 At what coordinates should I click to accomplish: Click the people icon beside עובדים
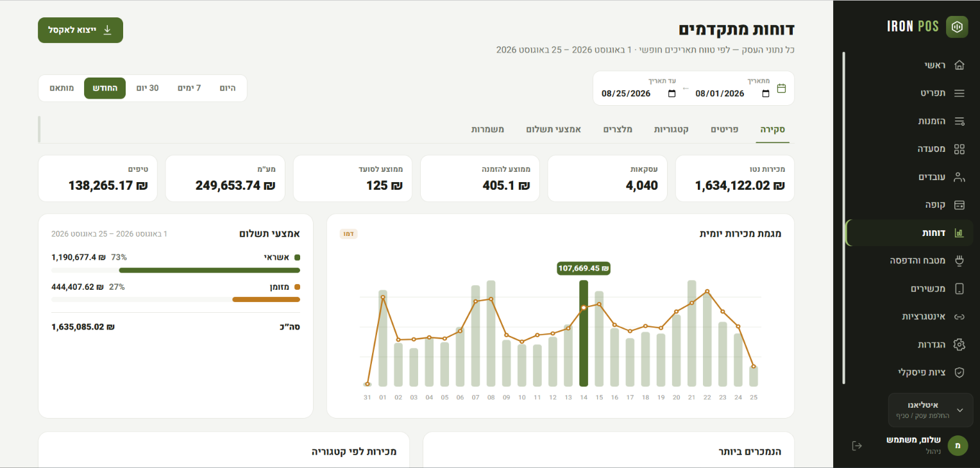959,177
